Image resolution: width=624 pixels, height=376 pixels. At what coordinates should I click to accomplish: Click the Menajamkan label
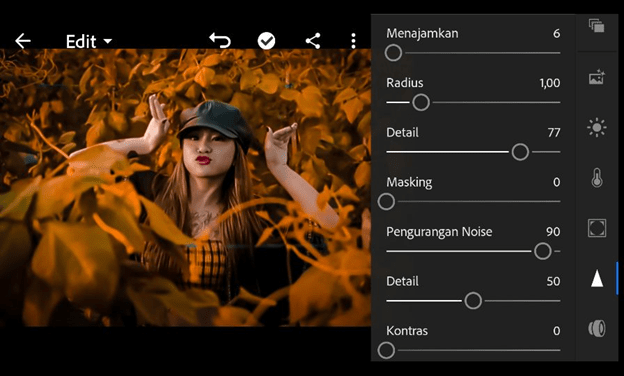tap(422, 33)
